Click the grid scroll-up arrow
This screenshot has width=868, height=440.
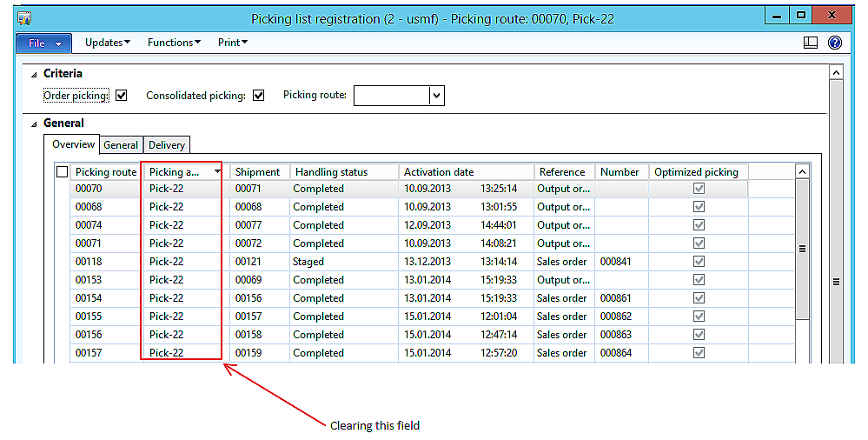[803, 172]
